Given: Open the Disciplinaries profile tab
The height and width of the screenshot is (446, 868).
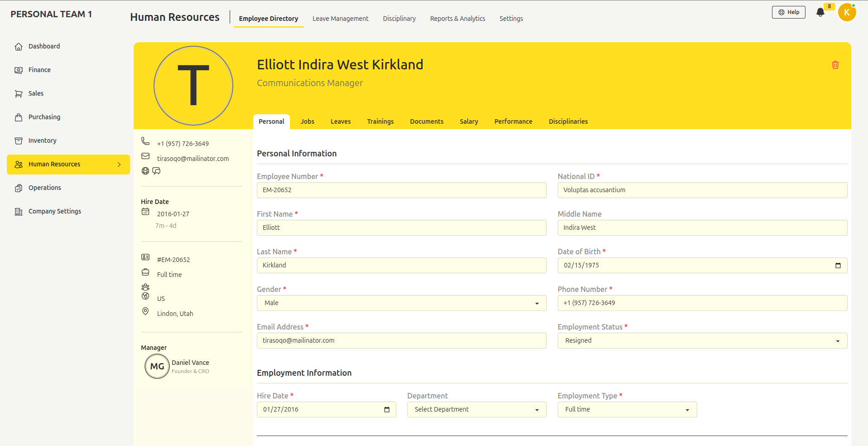Looking at the screenshot, I should [568, 121].
